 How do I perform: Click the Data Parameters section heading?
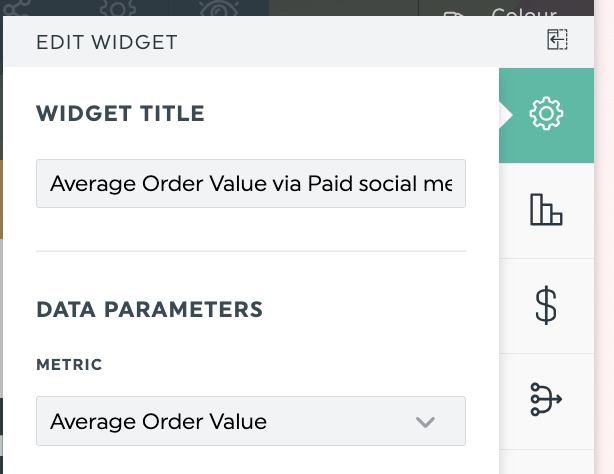click(x=150, y=309)
